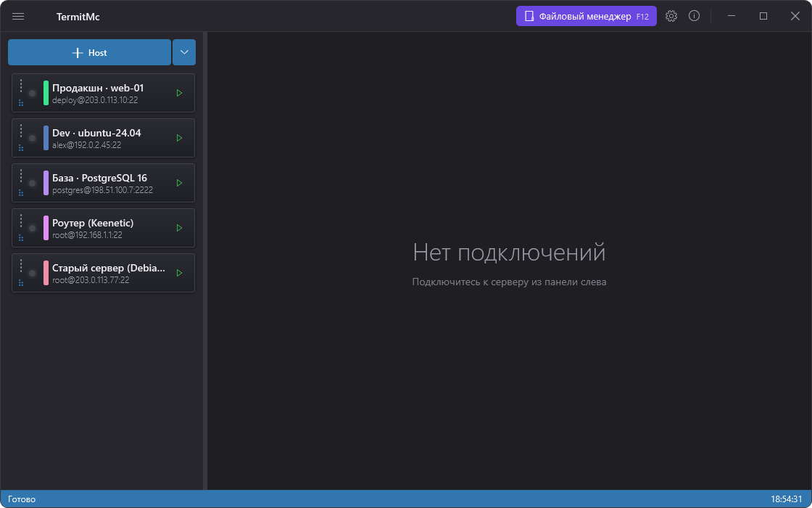Click status circle of Роутер (Keenetic)
Image resolution: width=812 pixels, height=508 pixels.
(x=32, y=228)
